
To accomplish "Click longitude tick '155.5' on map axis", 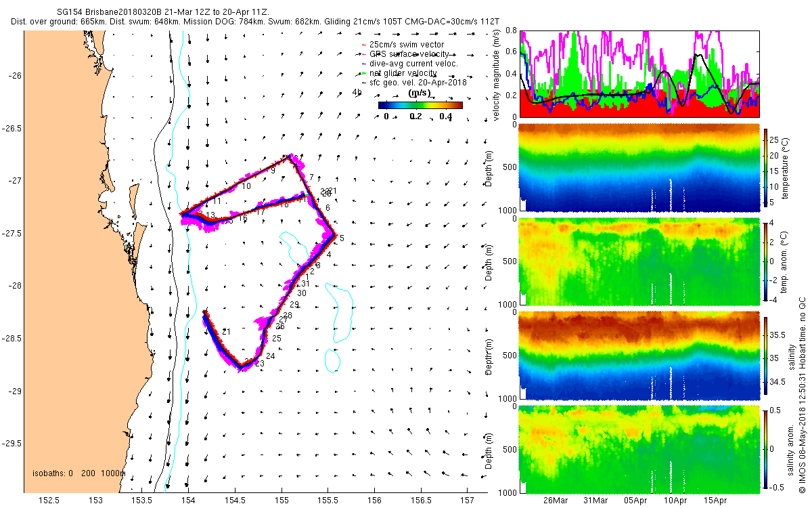I will click(x=327, y=500).
